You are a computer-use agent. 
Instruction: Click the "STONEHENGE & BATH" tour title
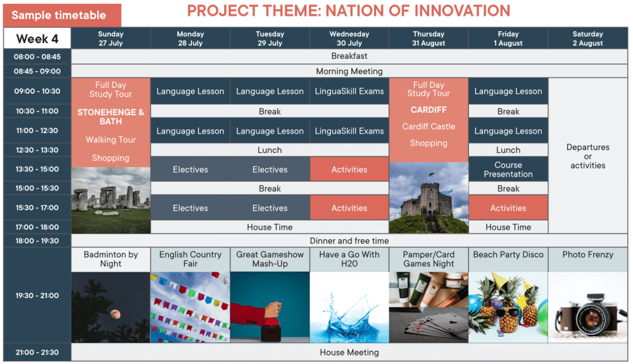(111, 116)
